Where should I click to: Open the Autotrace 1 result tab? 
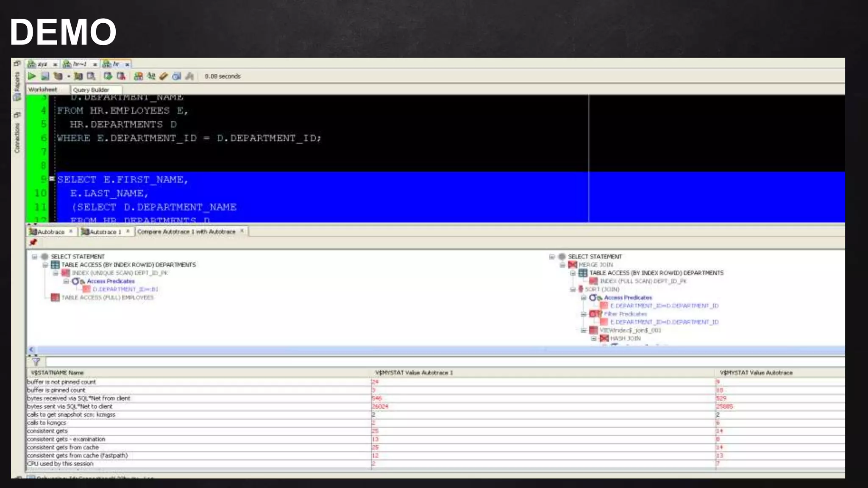pyautogui.click(x=105, y=232)
